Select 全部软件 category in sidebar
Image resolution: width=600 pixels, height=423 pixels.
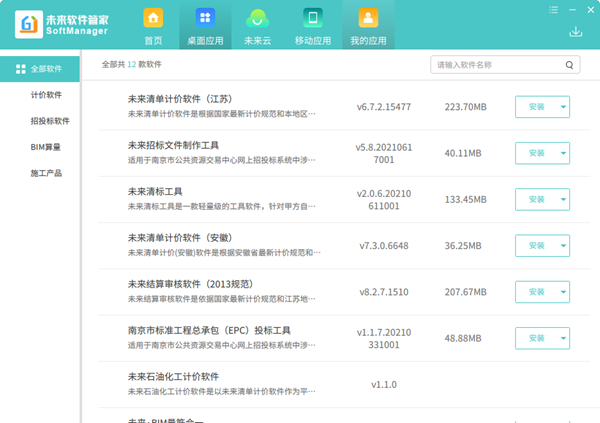pos(40,69)
